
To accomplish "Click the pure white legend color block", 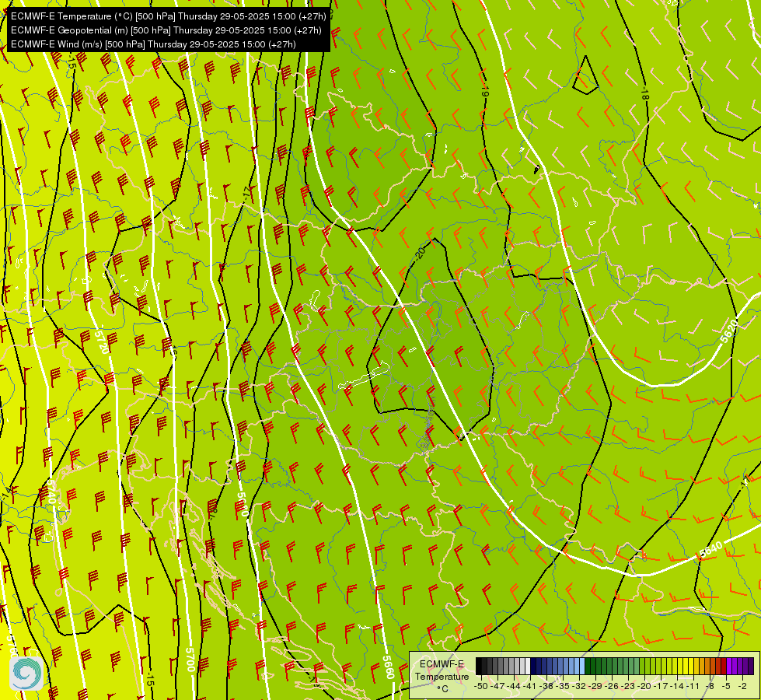I will (x=528, y=666).
